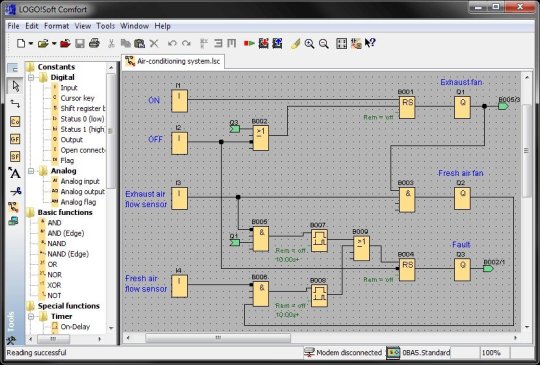Select On-Delay under Timer
Viewport: 540px width, 365px height.
75,326
